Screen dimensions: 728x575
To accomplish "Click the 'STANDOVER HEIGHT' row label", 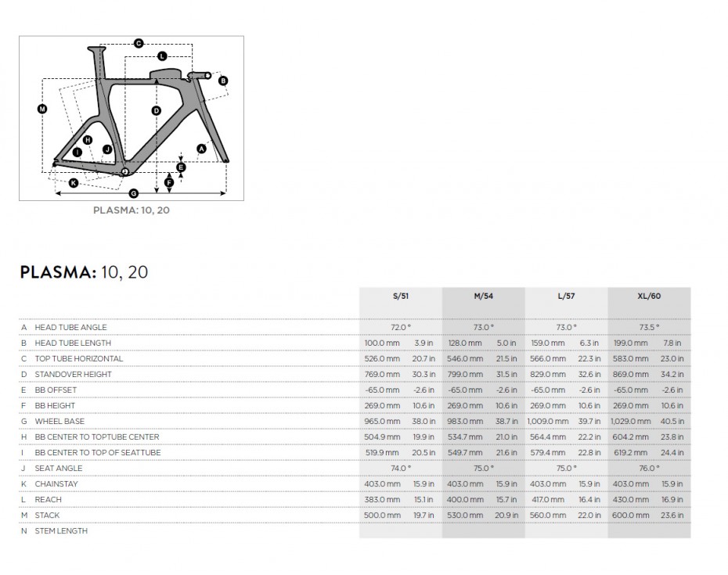I will pos(74,375).
